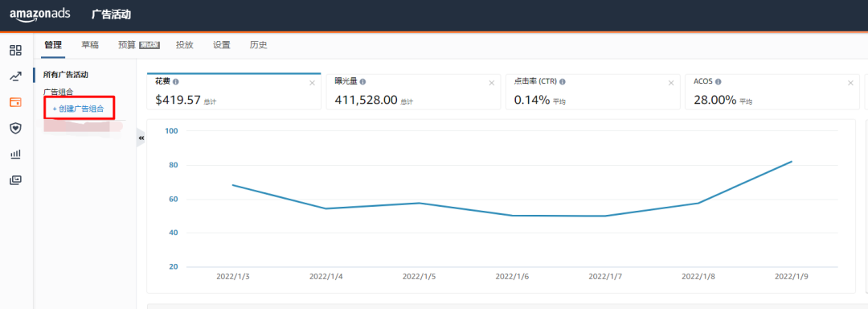Click the 2022/1/8 x-axis date label
868x309 pixels.
click(699, 276)
